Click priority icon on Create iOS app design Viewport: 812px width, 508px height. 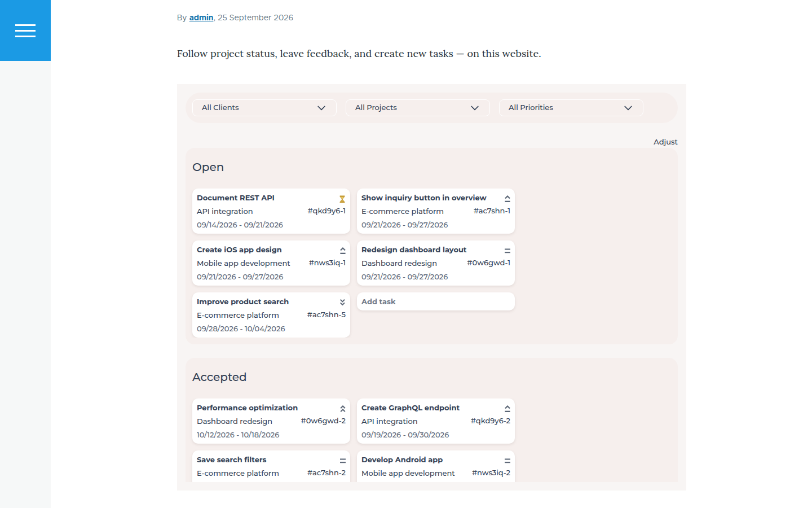[x=342, y=251]
